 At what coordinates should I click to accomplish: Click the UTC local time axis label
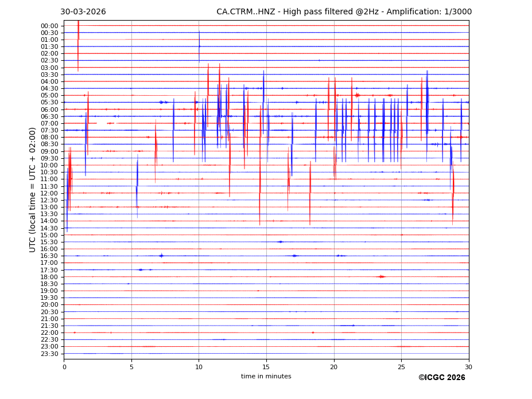point(33,189)
